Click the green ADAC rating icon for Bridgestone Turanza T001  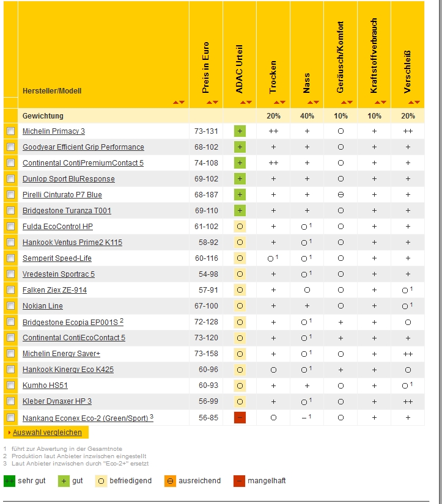pos(240,211)
